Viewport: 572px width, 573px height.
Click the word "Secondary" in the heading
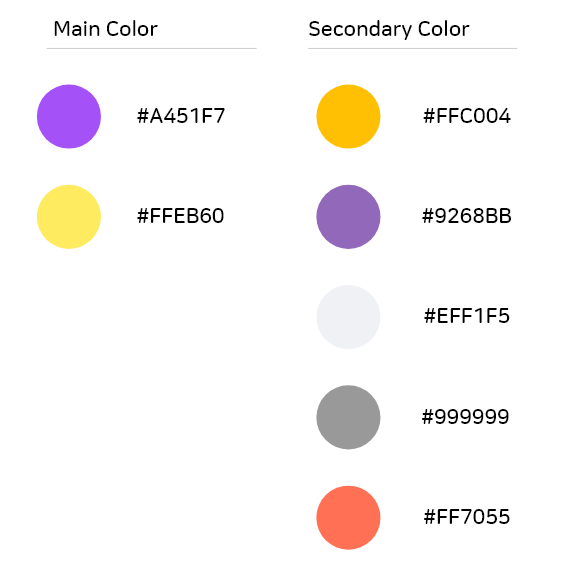[x=360, y=30]
